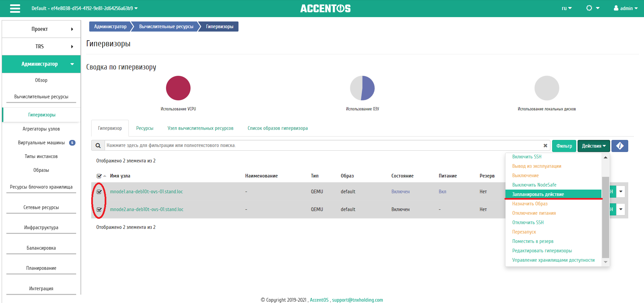This screenshot has width=644, height=303.
Task: Click the settings gear icon
Action: (x=589, y=8)
